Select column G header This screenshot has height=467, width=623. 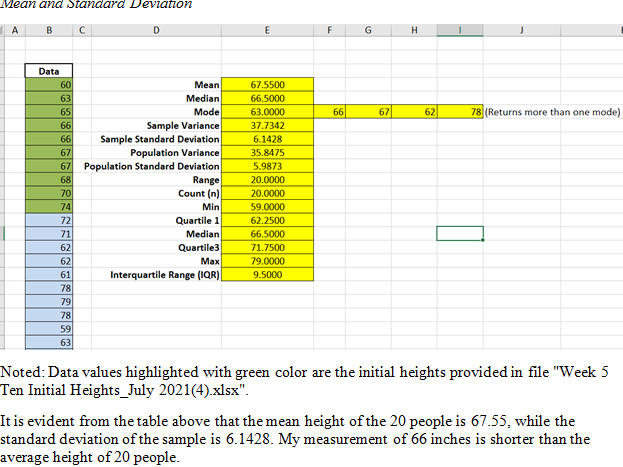pyautogui.click(x=368, y=30)
